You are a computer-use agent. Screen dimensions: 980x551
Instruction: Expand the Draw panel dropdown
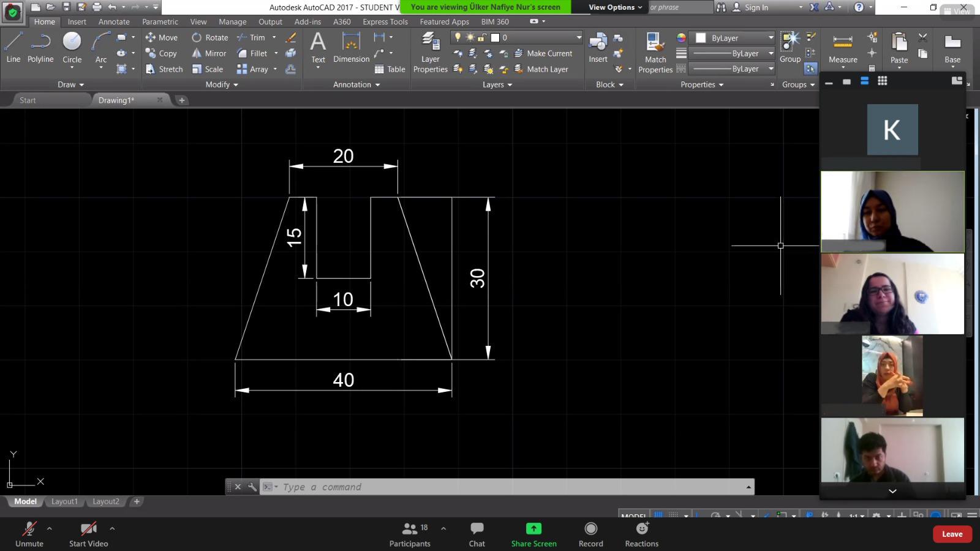pos(72,84)
